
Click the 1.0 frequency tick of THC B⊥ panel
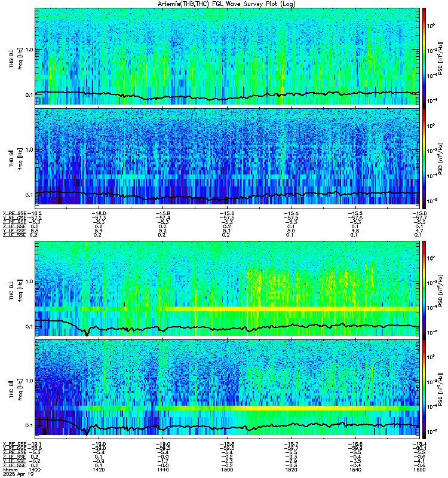click(29, 281)
